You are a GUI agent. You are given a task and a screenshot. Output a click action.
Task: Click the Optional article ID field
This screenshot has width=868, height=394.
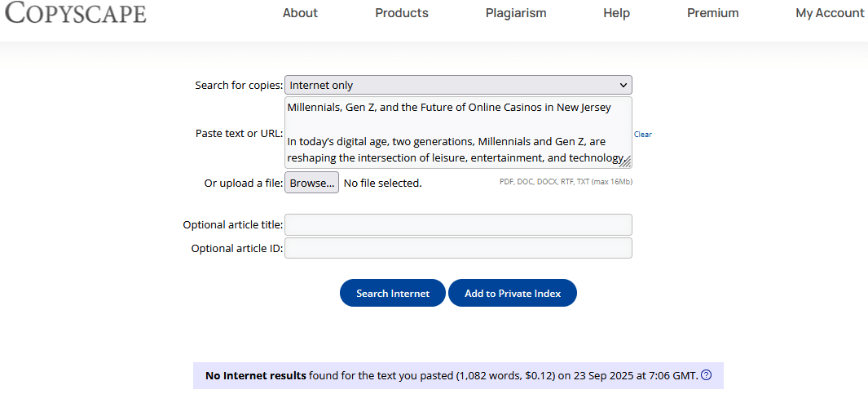458,249
